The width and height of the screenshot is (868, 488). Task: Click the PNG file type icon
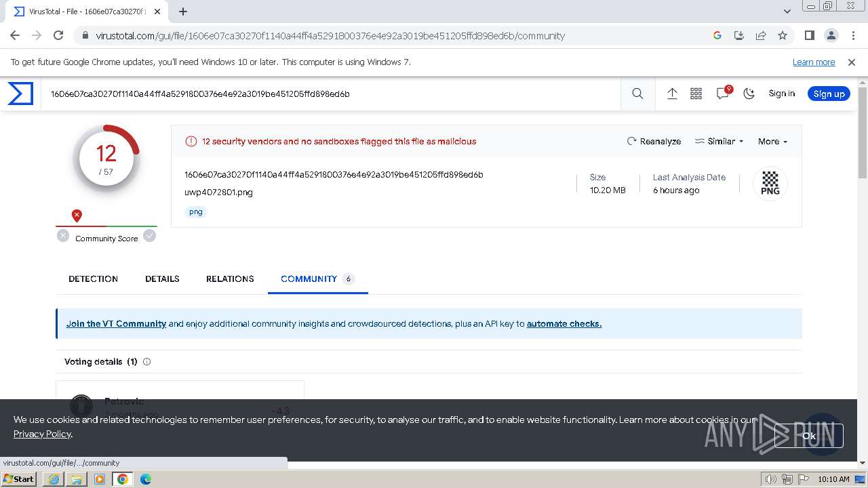point(770,184)
